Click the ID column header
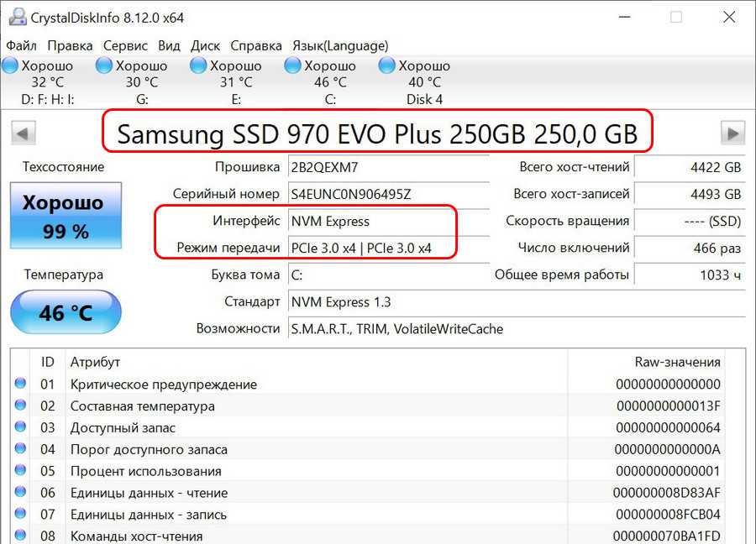Screen dimensions: 756x544 tap(47, 362)
